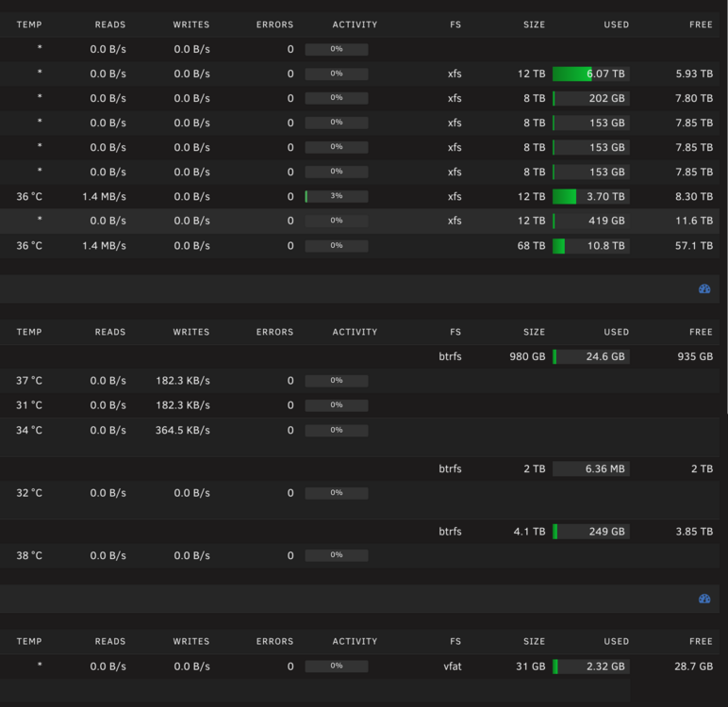Click the 32 °C temperature reading
The width and height of the screenshot is (728, 707).
[29, 493]
